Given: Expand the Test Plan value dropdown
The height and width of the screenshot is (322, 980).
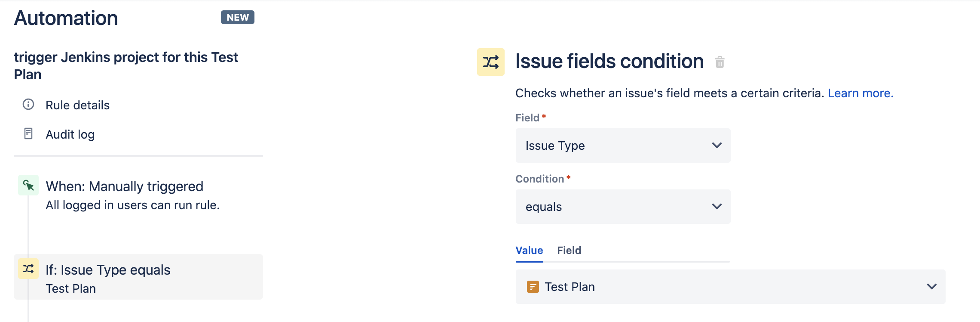Looking at the screenshot, I should click(x=730, y=287).
